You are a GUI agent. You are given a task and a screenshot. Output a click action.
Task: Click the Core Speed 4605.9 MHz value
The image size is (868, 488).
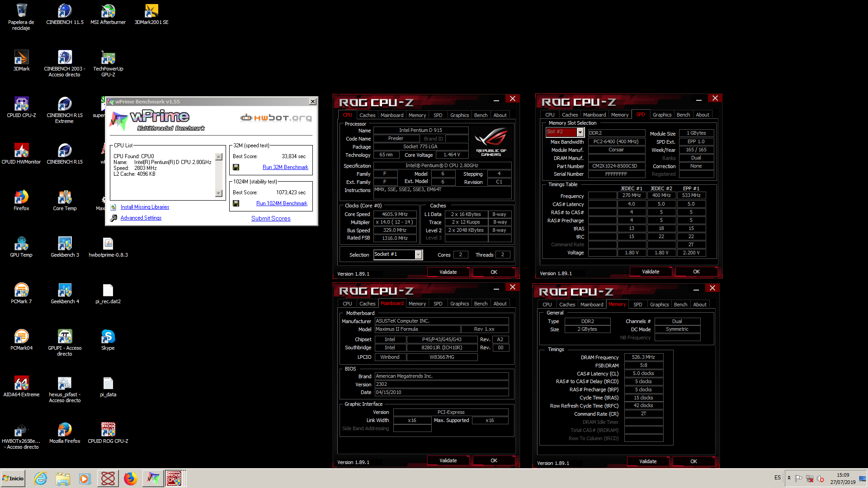(x=395, y=214)
